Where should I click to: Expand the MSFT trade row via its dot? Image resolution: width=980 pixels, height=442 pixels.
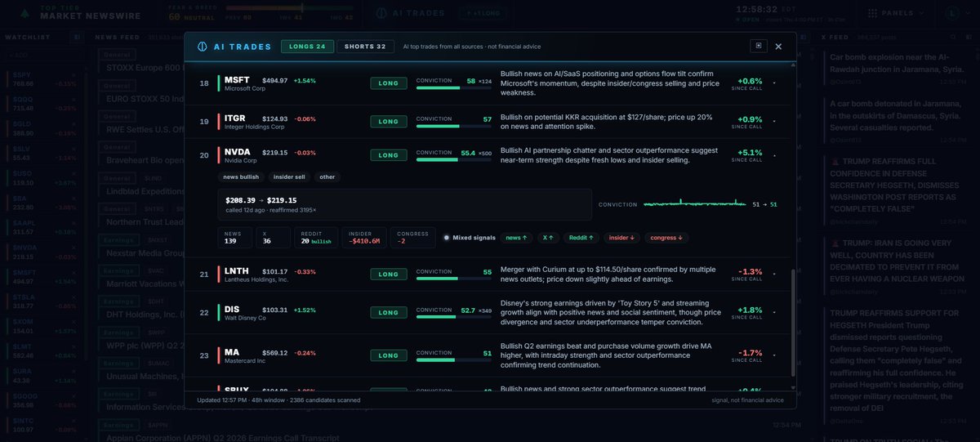coord(774,83)
